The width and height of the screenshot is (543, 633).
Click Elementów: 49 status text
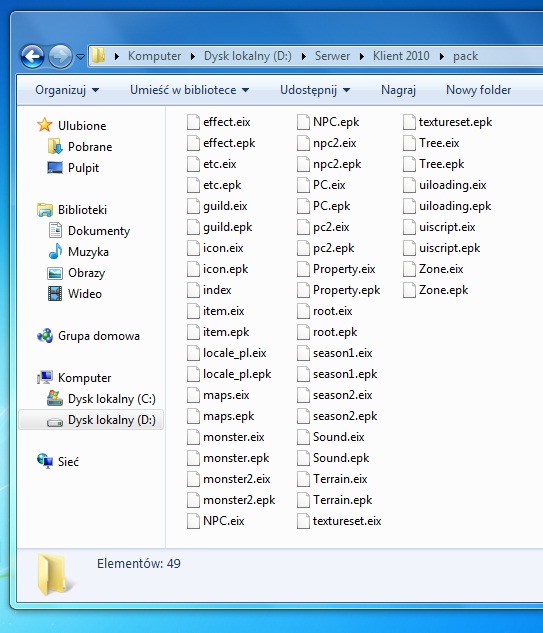138,563
